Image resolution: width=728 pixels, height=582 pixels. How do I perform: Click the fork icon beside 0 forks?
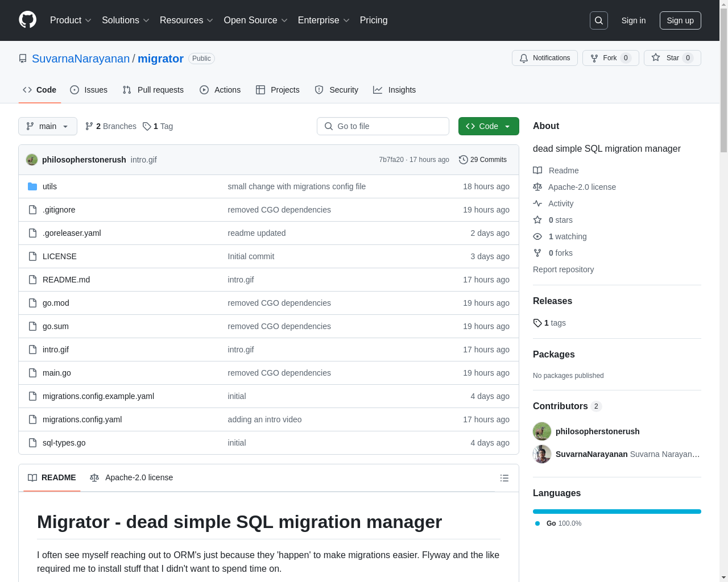pyautogui.click(x=537, y=253)
